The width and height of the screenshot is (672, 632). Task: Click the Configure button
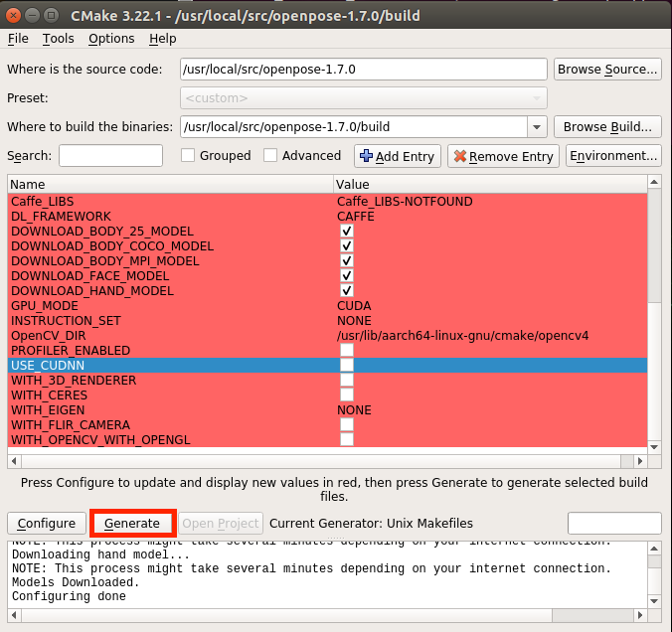pos(47,523)
